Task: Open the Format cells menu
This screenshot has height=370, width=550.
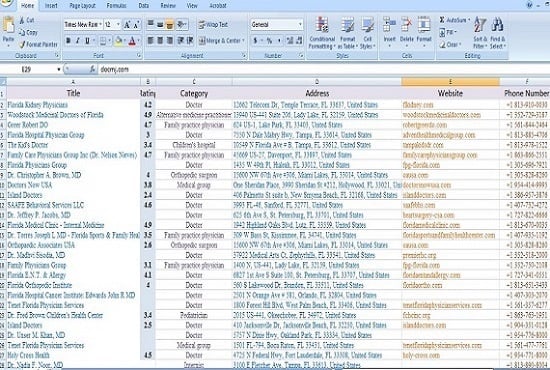Action: (x=424, y=31)
